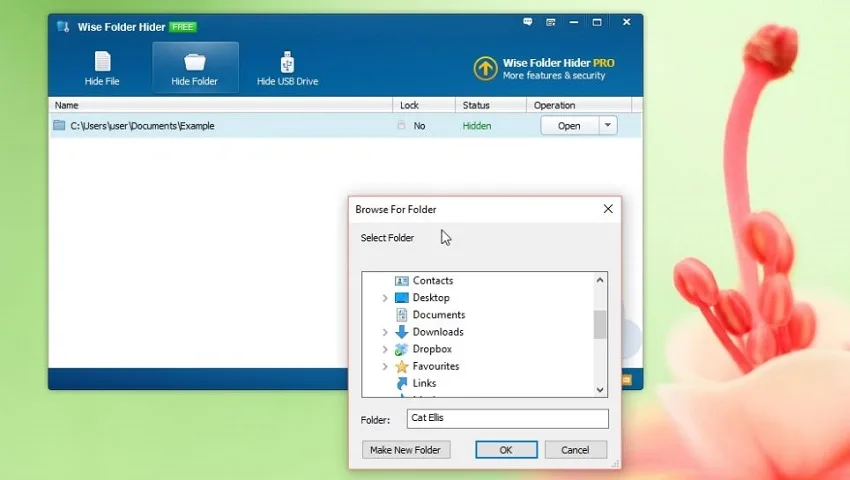Click the Wise Folder Hider app logo icon

pyautogui.click(x=63, y=27)
